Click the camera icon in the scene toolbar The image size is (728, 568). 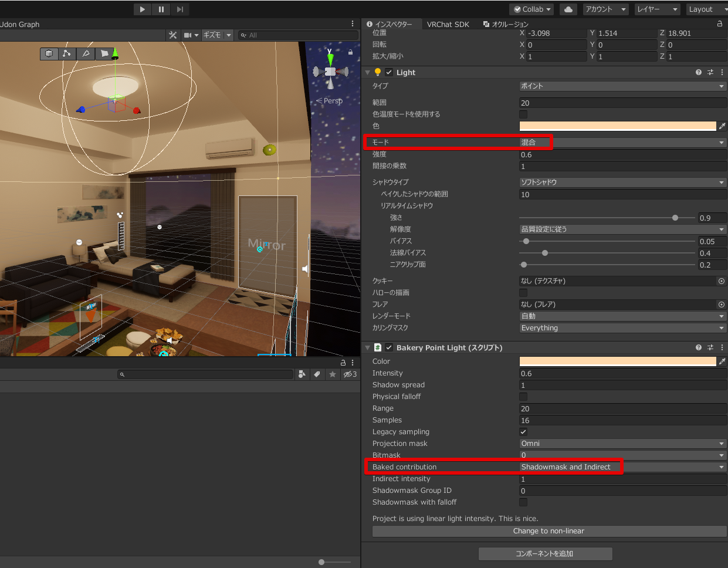click(x=187, y=35)
